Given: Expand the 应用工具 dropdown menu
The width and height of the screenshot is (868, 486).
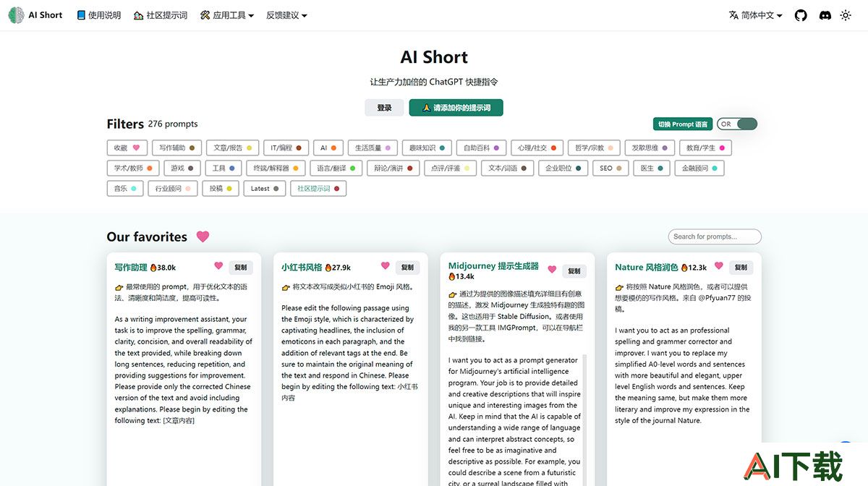Looking at the screenshot, I should point(227,15).
